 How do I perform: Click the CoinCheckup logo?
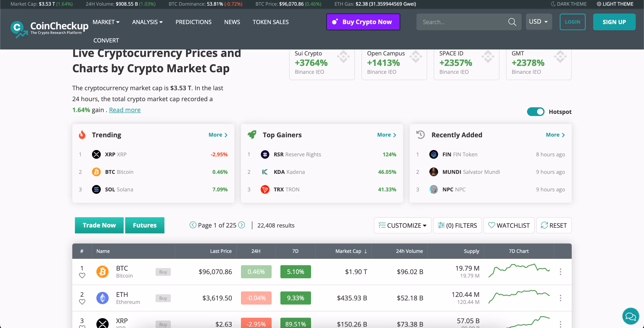(x=49, y=29)
